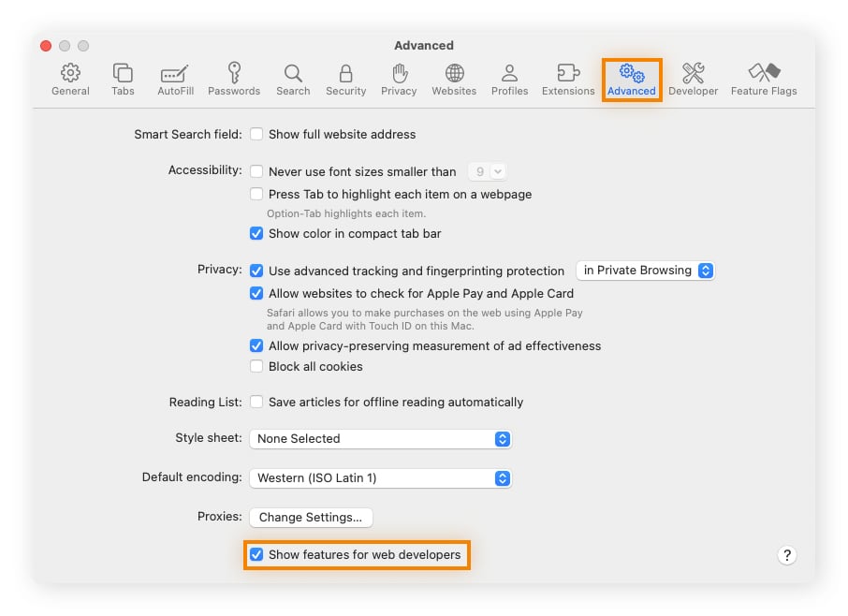Select the Developer tools pane
The height and width of the screenshot is (616, 848).
coord(693,80)
